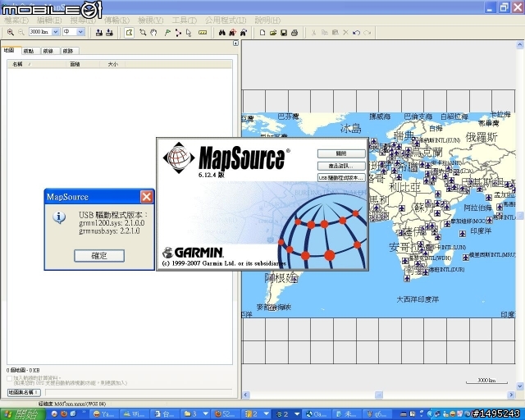Click the Redo arrow icon
525x420 pixels.
coord(367,33)
